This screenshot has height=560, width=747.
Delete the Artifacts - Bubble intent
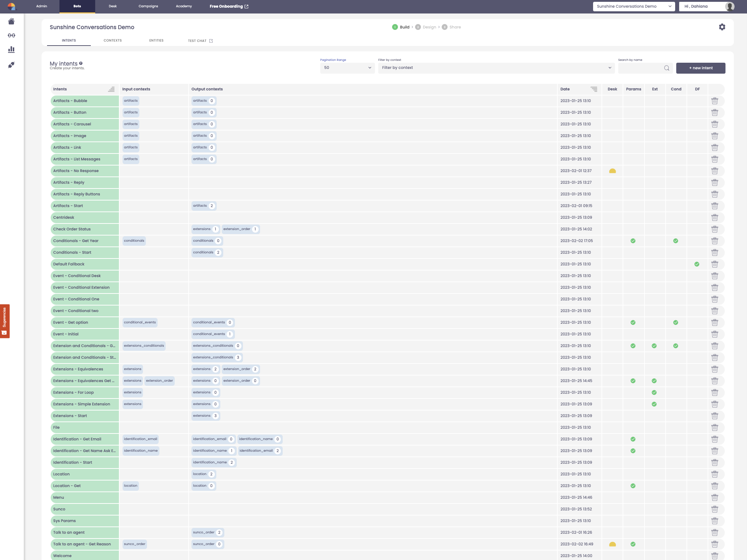point(715,101)
